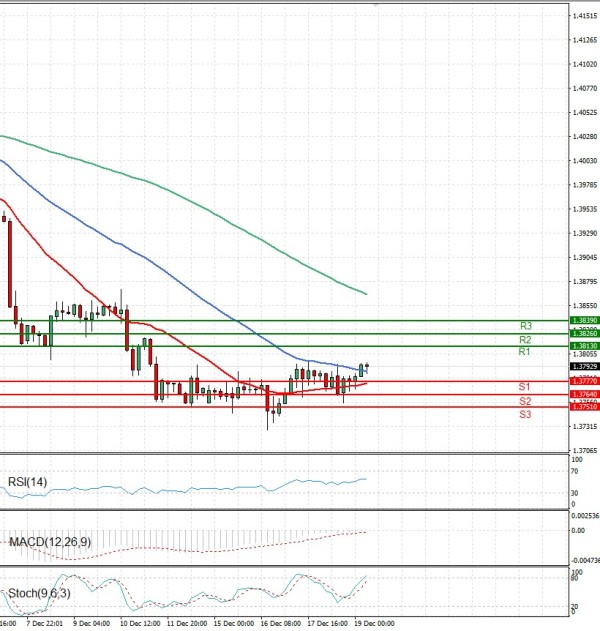Click the S2 support level label

click(524, 401)
